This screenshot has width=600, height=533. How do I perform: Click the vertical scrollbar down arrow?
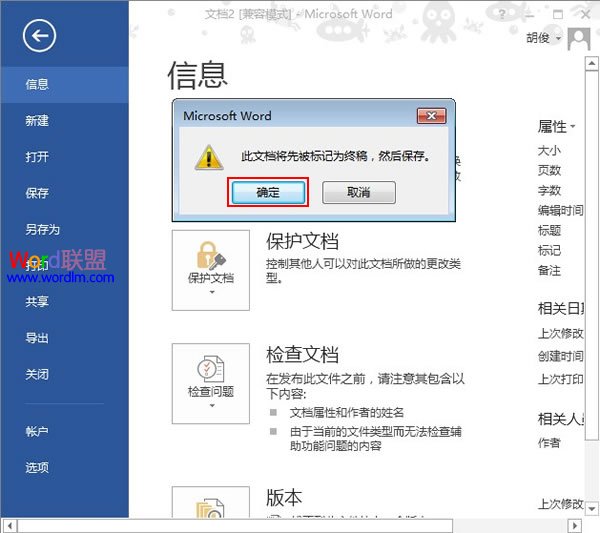(x=592, y=509)
